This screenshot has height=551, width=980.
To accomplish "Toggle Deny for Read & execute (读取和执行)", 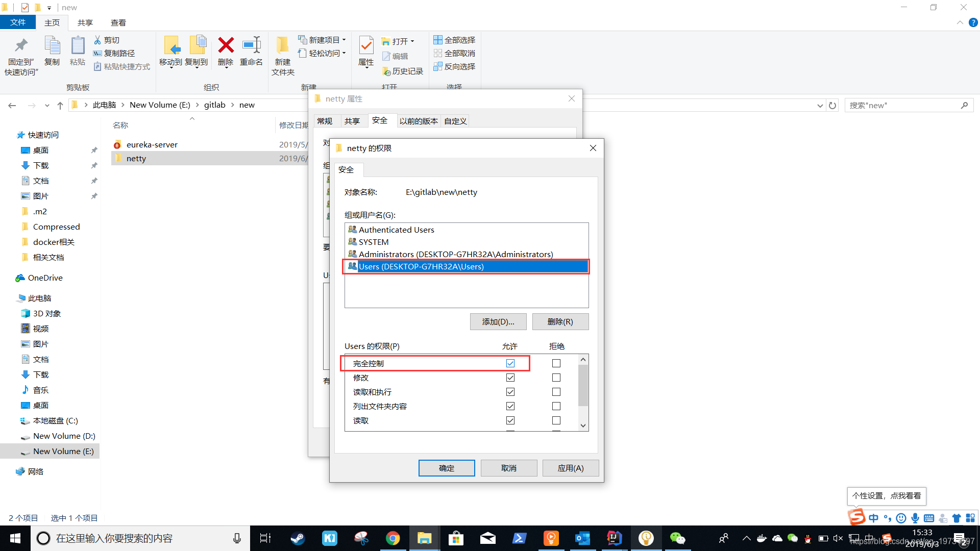I will pos(556,392).
